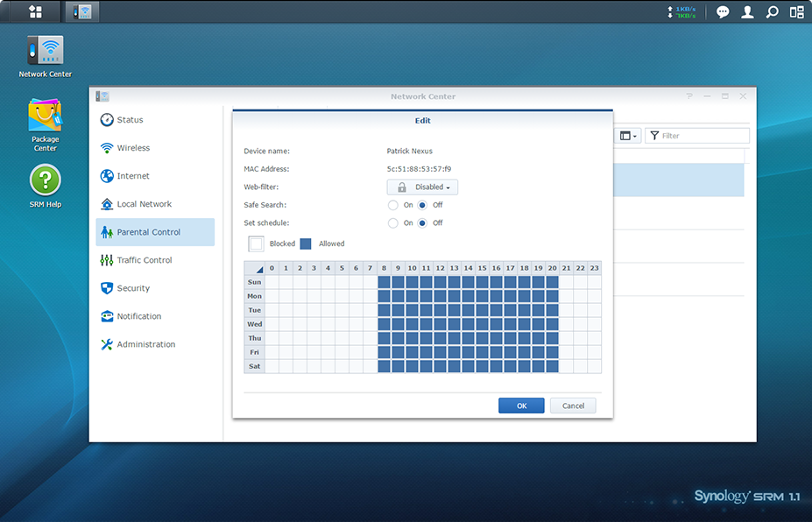This screenshot has height=522, width=812.
Task: Turn Safe Search on
Action: 393,205
